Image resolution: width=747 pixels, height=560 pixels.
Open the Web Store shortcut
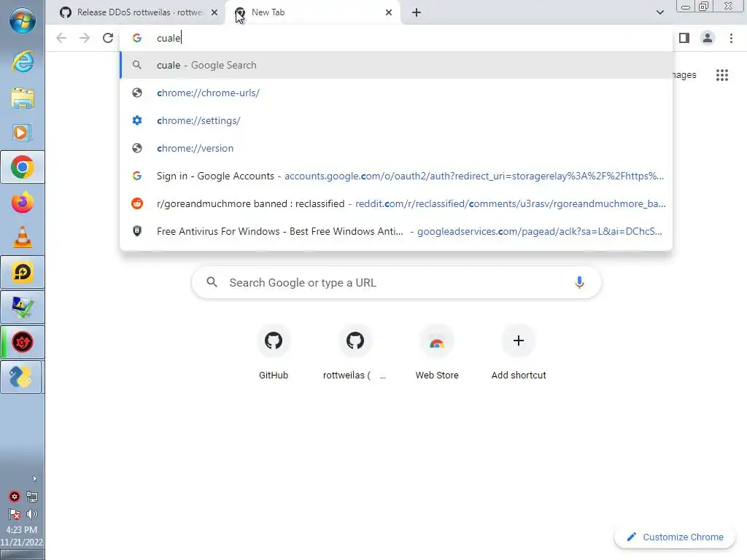[436, 341]
